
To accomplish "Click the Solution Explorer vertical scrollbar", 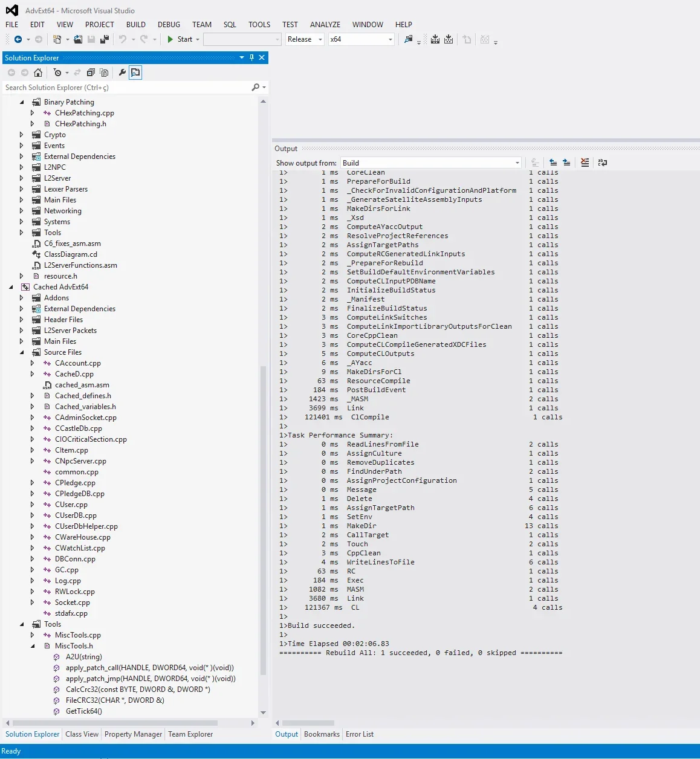I will pyautogui.click(x=263, y=520).
